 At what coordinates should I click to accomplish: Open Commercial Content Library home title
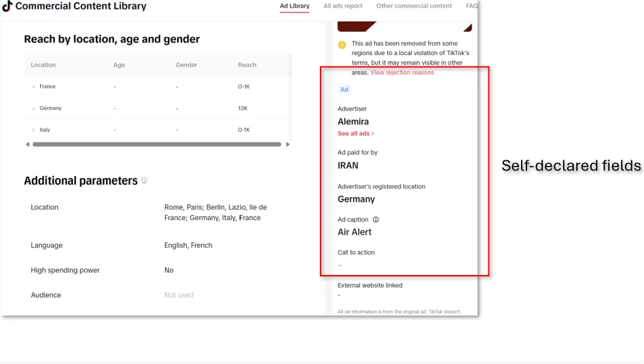[x=80, y=6]
